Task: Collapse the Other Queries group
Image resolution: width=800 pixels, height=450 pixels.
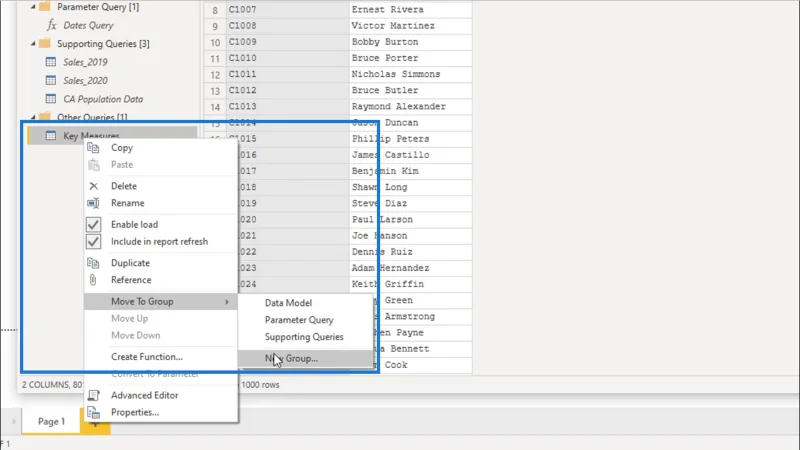Action: click(x=33, y=117)
